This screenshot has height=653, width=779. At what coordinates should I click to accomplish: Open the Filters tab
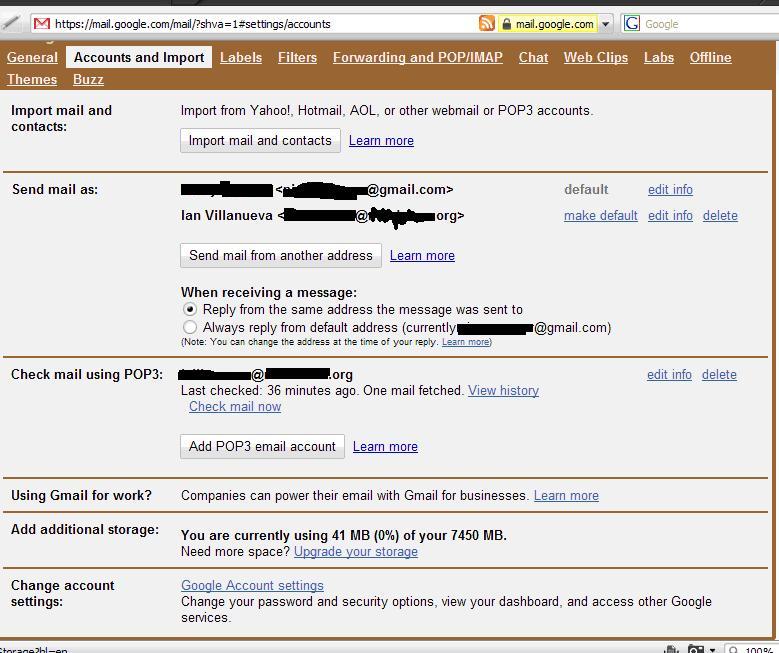(x=297, y=57)
